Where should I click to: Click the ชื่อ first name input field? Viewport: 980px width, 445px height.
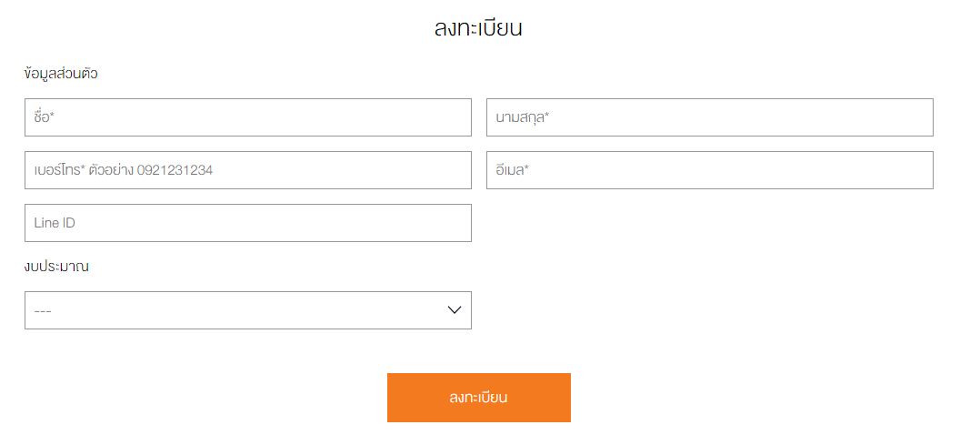coord(247,117)
